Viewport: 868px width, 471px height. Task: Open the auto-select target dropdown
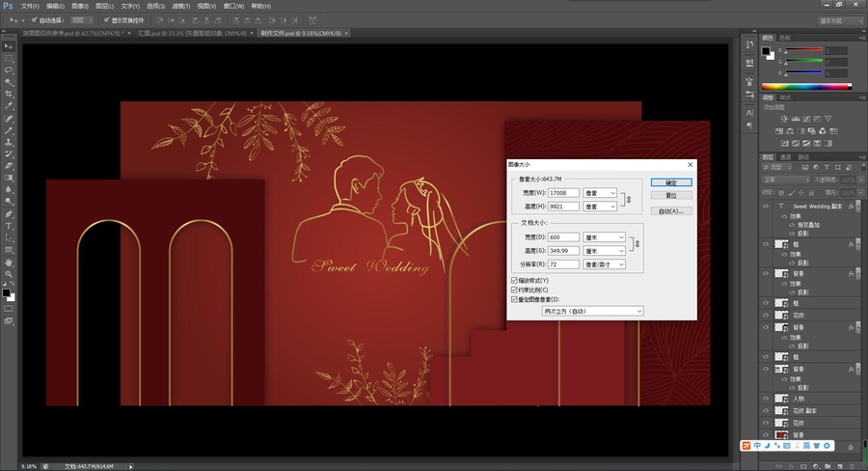(x=83, y=20)
